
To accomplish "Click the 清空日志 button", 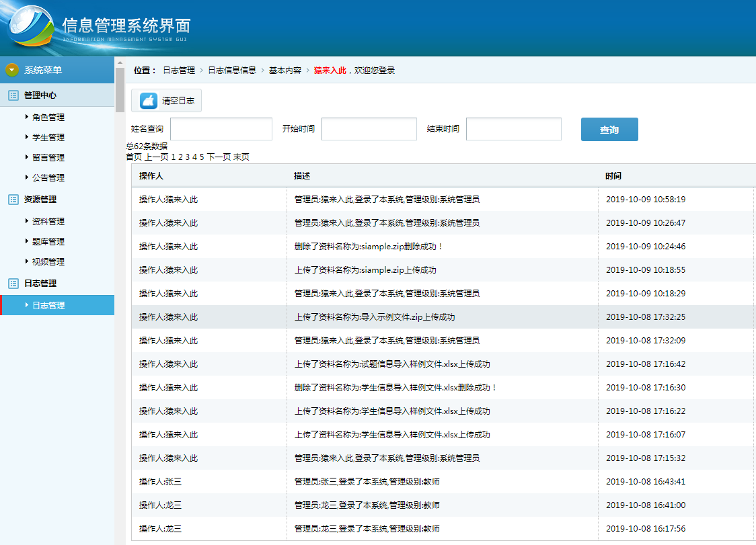I will 166,101.
